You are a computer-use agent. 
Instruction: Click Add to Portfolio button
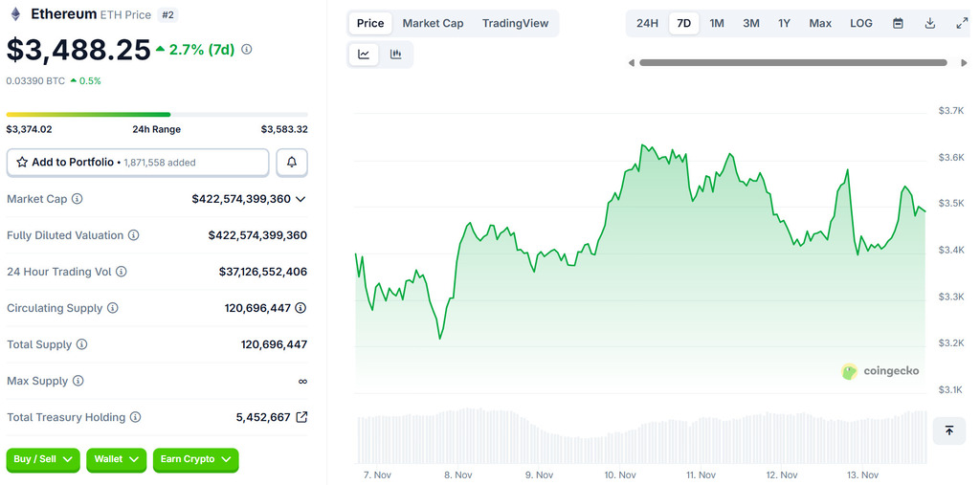[x=138, y=163]
